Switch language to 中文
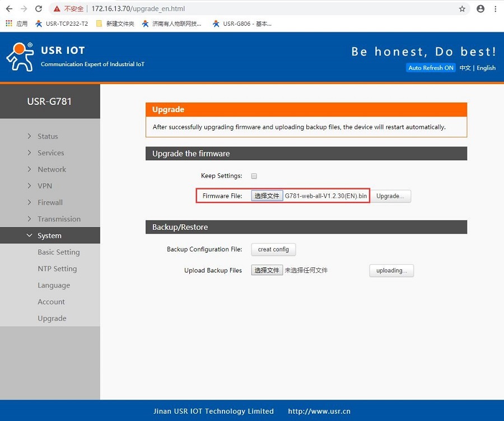Screen dimensions: 504x421 [465, 68]
